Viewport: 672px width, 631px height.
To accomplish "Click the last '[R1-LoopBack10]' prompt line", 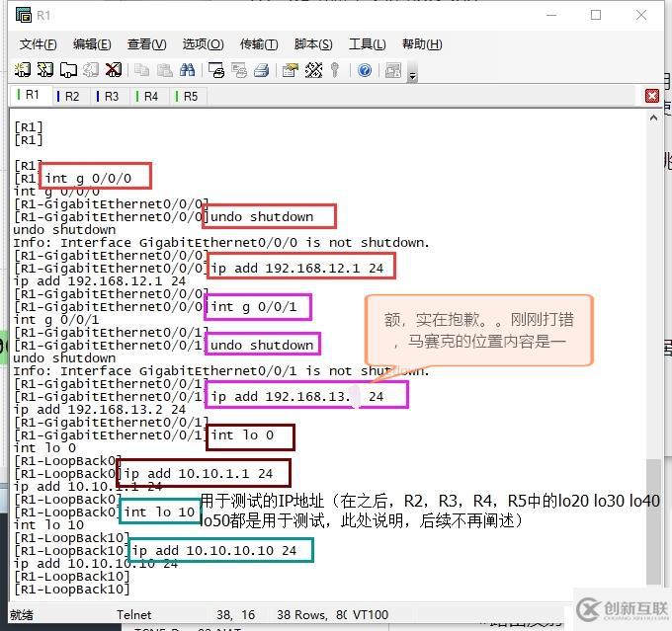I will 71,590.
